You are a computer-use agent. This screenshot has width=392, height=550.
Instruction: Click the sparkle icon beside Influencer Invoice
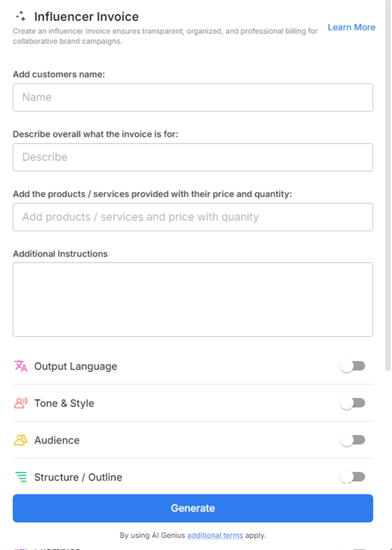point(21,16)
